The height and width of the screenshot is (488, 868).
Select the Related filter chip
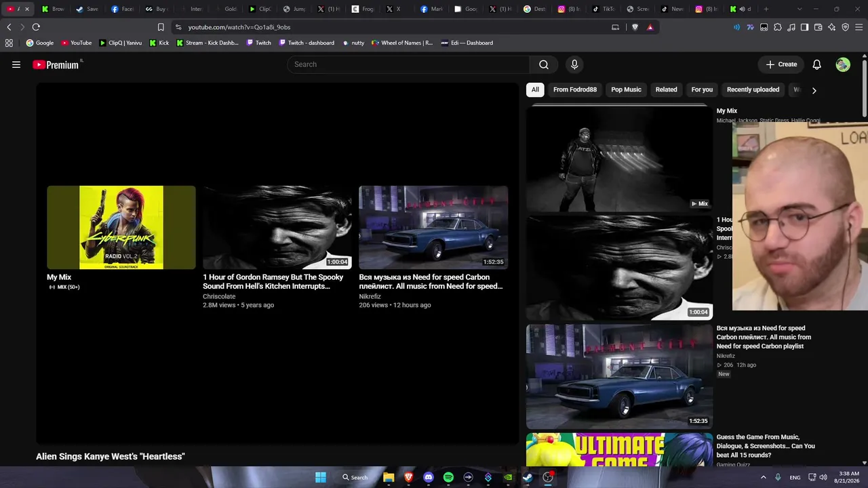click(x=666, y=89)
